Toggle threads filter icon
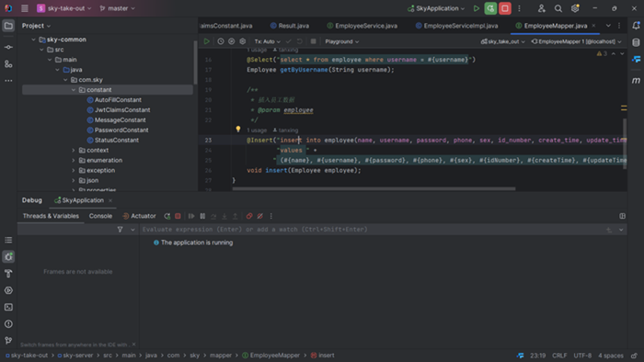 (x=120, y=230)
